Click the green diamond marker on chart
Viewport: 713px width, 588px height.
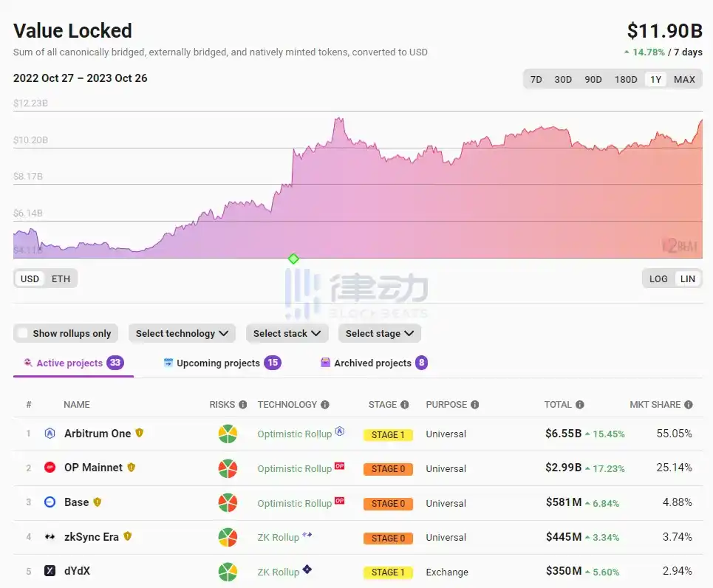pos(293,259)
